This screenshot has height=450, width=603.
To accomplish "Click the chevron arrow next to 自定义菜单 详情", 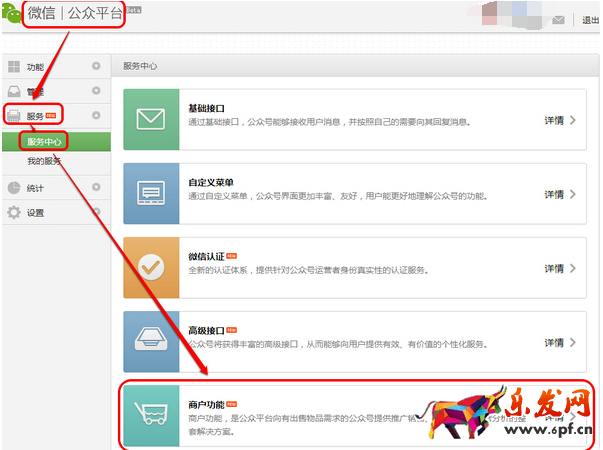I will [573, 194].
